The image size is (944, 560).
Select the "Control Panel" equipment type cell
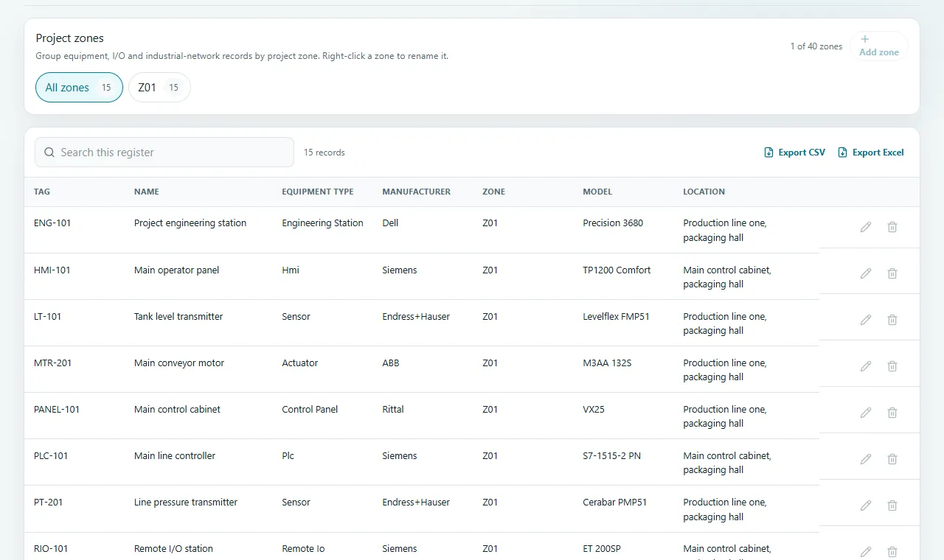click(x=310, y=409)
